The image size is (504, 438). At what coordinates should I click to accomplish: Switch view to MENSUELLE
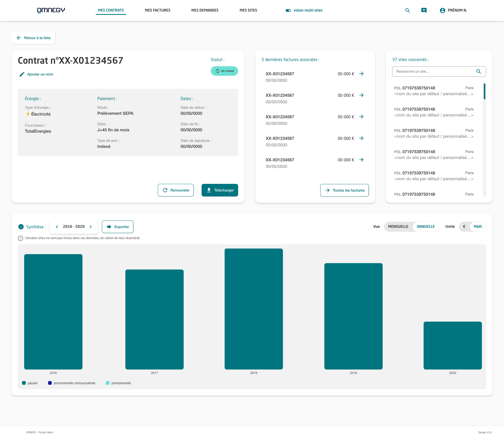(398, 226)
